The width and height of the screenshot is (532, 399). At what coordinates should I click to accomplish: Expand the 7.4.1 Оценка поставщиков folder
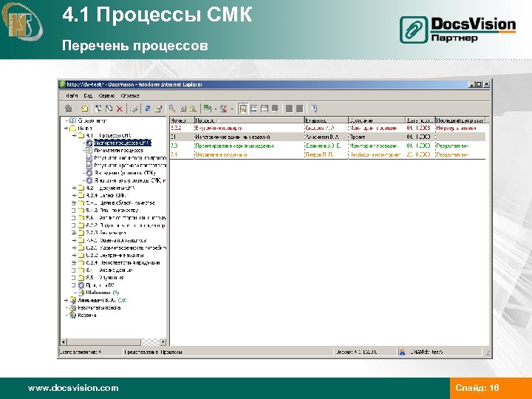point(75,240)
